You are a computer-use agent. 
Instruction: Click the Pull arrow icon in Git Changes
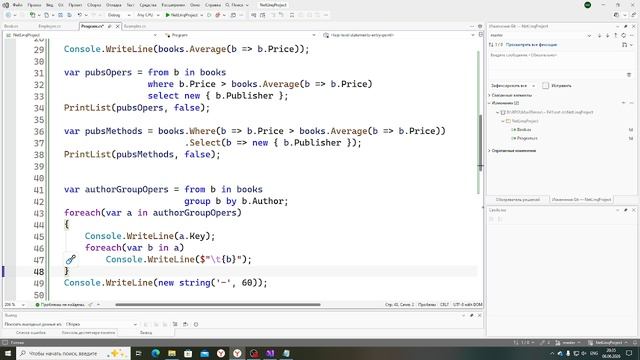pos(607,36)
